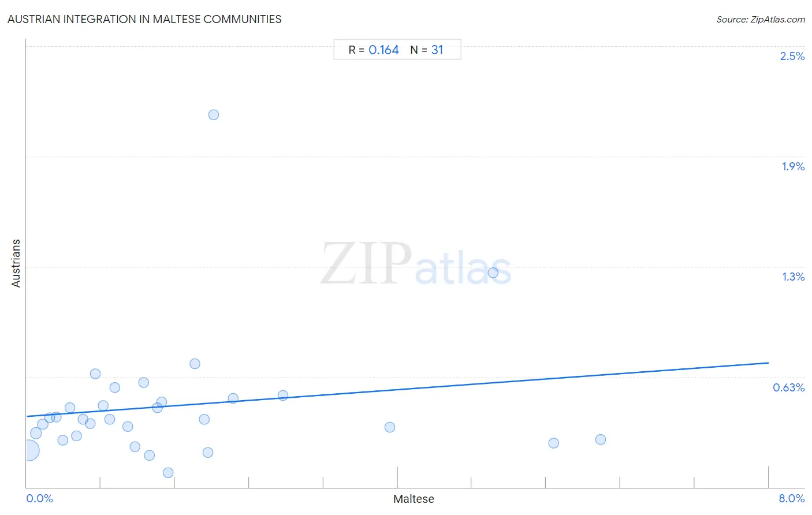This screenshot has width=812, height=515.
Task: Select the lowest data point near the x-axis
Action: pyautogui.click(x=168, y=473)
